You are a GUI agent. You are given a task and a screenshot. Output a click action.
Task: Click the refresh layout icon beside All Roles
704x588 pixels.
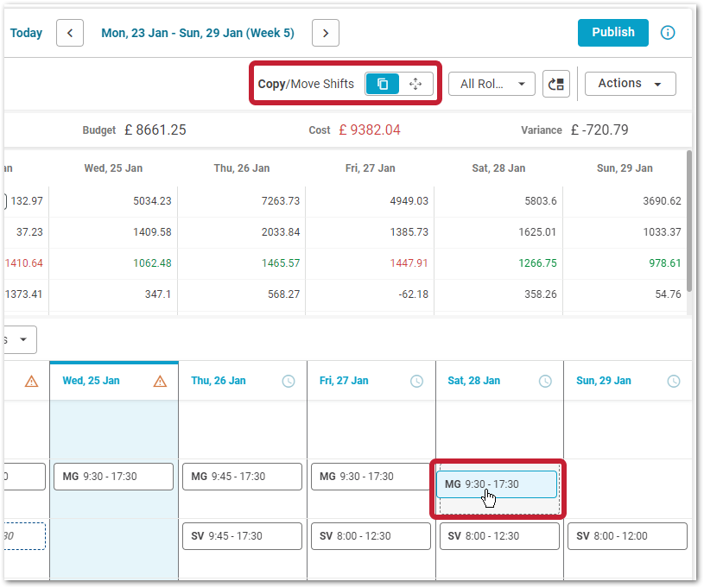pos(556,84)
